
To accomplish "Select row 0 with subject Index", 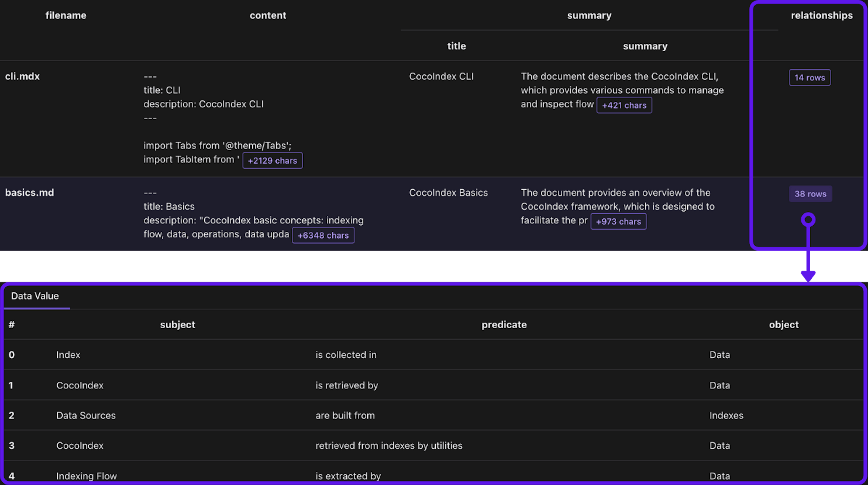I will (68, 355).
